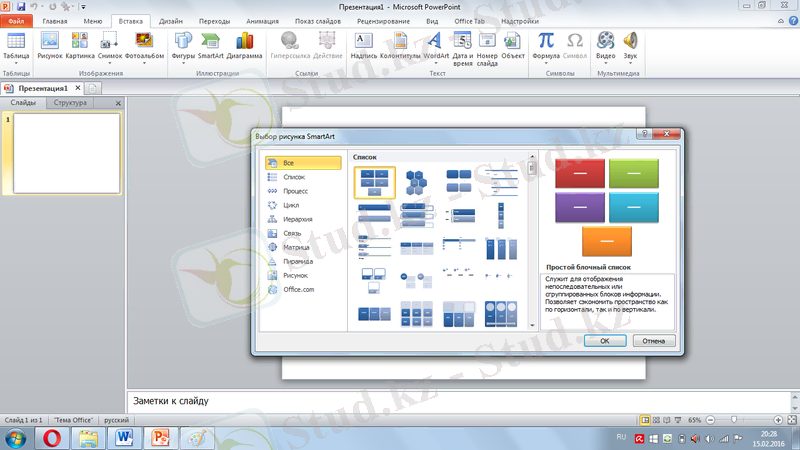
Task: Expand WordArt dropdown arrow
Action: 436,63
